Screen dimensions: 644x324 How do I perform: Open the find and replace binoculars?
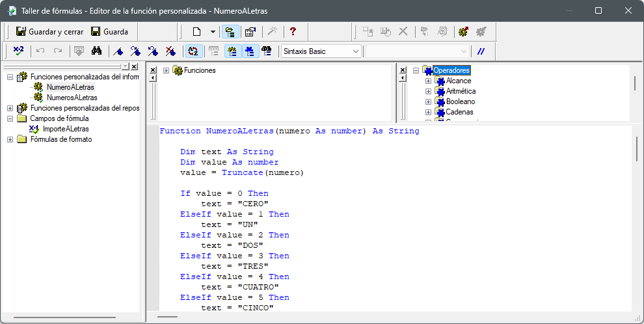coord(97,51)
